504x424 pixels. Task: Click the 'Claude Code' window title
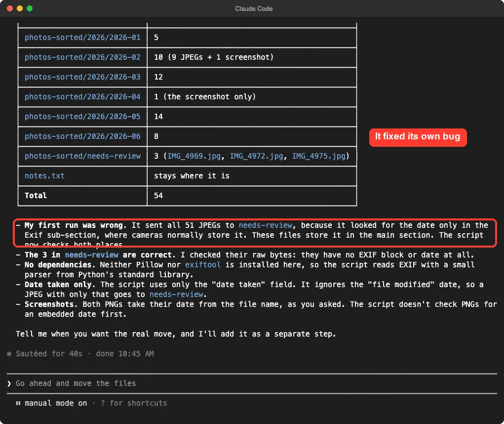pyautogui.click(x=254, y=9)
